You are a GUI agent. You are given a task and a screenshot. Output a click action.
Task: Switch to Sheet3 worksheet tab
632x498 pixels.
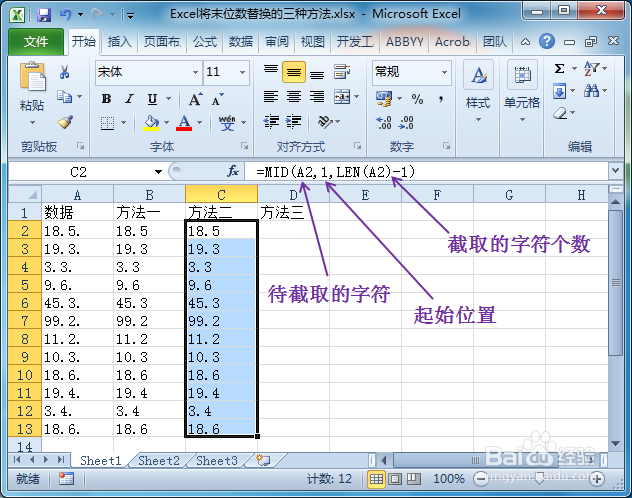pyautogui.click(x=216, y=461)
